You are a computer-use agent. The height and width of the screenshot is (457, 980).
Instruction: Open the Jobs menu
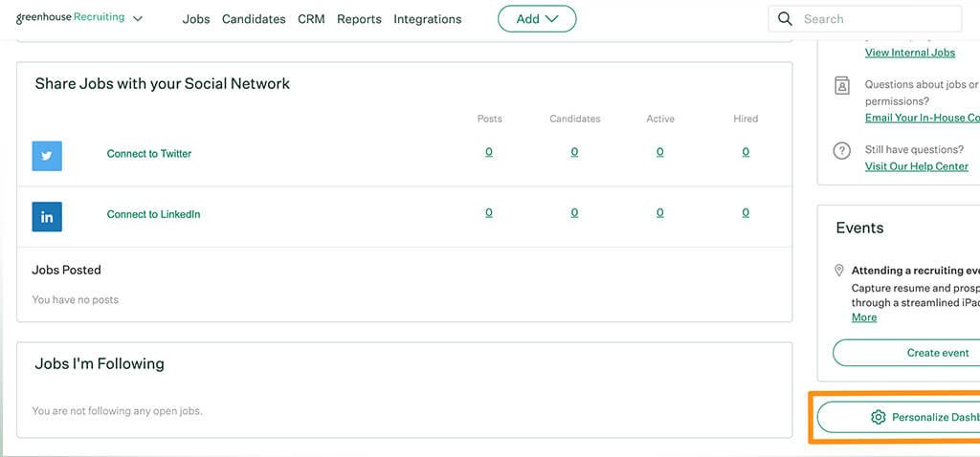click(196, 19)
